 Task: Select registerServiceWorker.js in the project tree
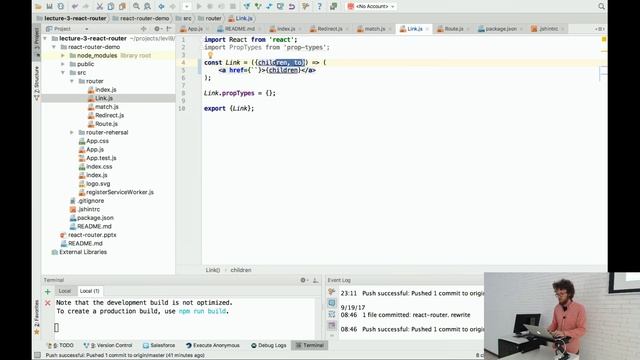(120, 192)
